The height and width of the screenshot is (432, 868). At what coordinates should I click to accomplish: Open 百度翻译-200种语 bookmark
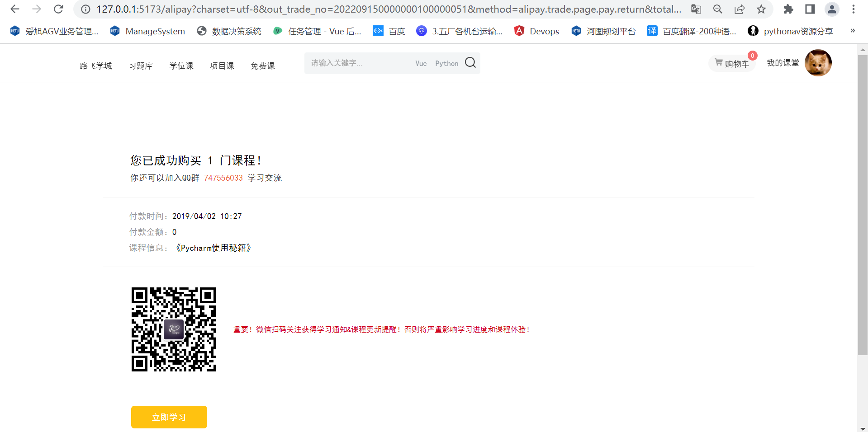point(692,31)
